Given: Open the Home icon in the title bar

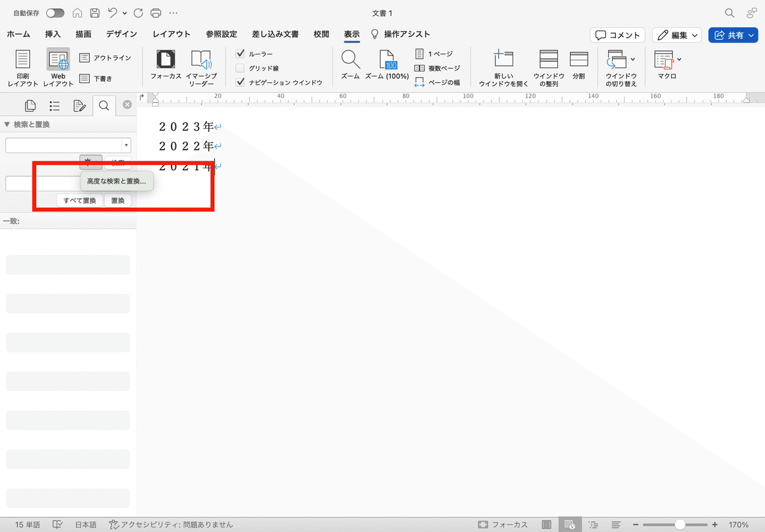Looking at the screenshot, I should click(x=77, y=13).
